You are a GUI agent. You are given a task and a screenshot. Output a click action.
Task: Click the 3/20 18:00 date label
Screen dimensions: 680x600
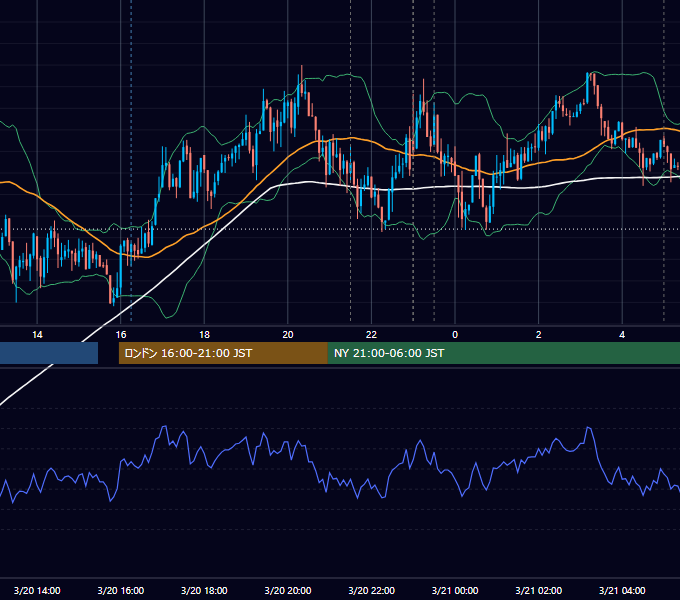click(204, 590)
